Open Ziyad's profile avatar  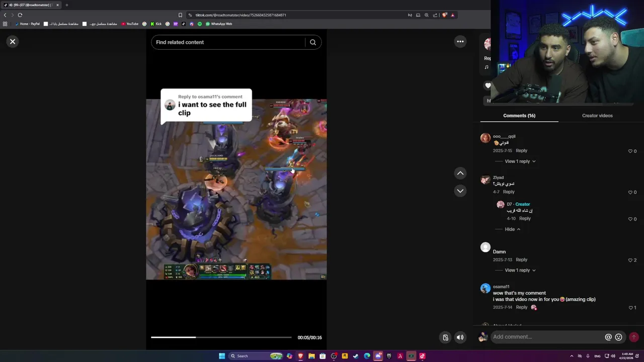[485, 179]
